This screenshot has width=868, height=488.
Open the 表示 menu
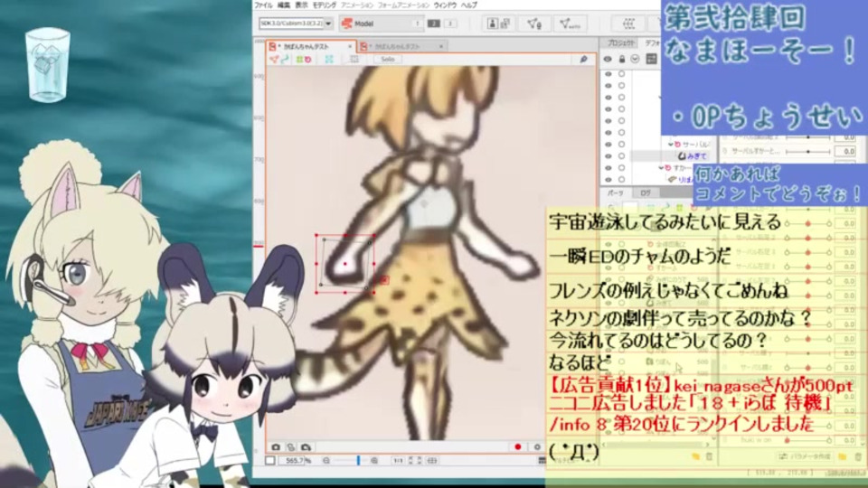tap(301, 5)
